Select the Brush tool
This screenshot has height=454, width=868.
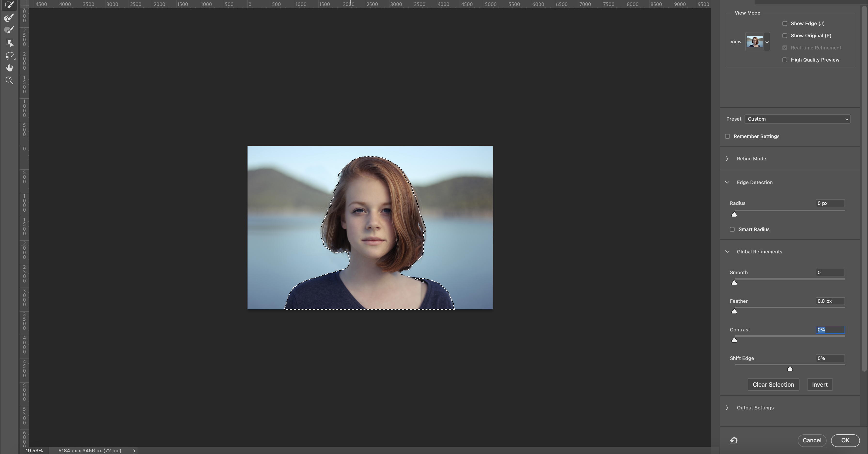(9, 30)
